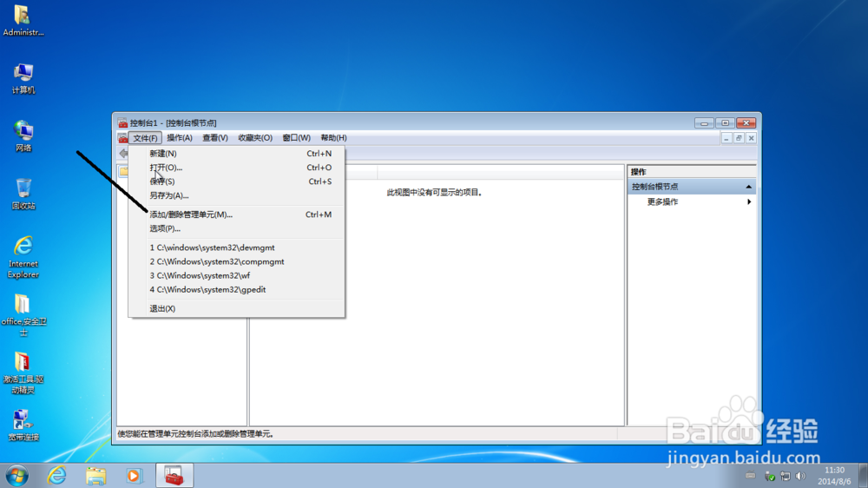Open recent file 2 compmgmt
868x488 pixels.
coord(236,261)
